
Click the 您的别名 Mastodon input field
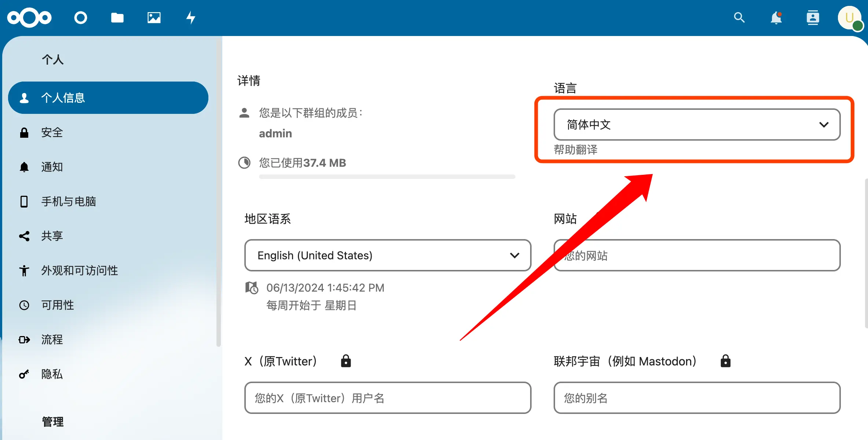click(x=697, y=398)
